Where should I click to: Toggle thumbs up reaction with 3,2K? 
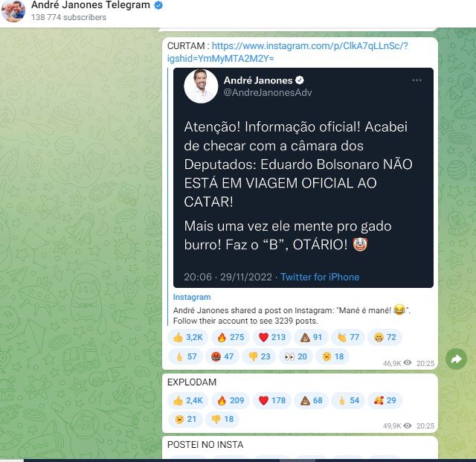pyautogui.click(x=187, y=337)
